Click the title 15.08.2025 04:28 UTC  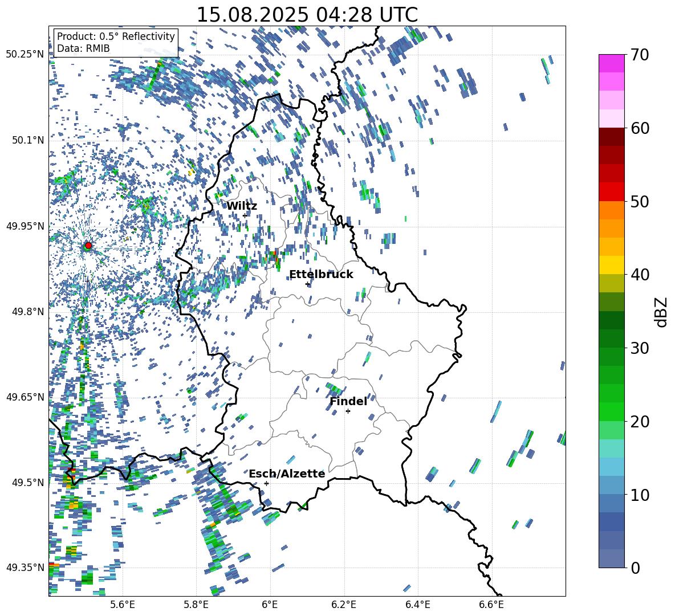click(307, 15)
